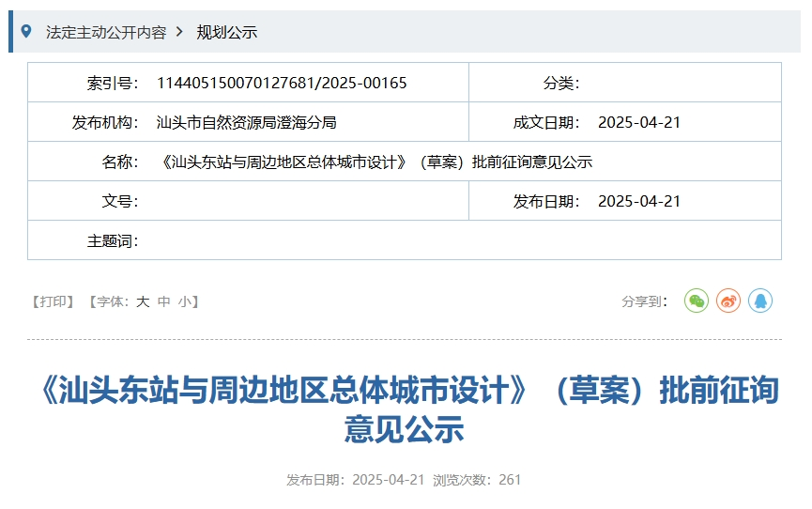Click publisher name 汕头市自然资源局澄海分局

pyautogui.click(x=246, y=122)
